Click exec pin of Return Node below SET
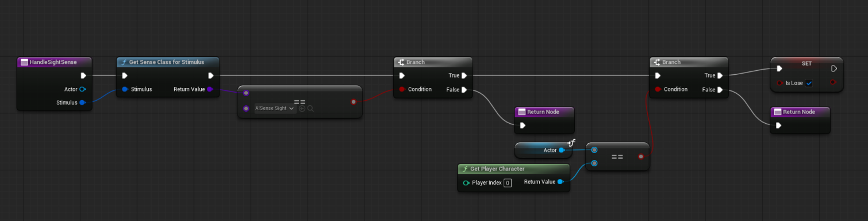This screenshot has height=221, width=868. click(779, 125)
